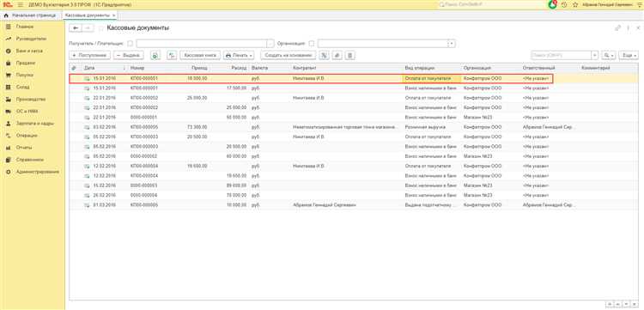This screenshot has width=644, height=310.
Task: Open the history clock icon
Action: (x=564, y=4)
